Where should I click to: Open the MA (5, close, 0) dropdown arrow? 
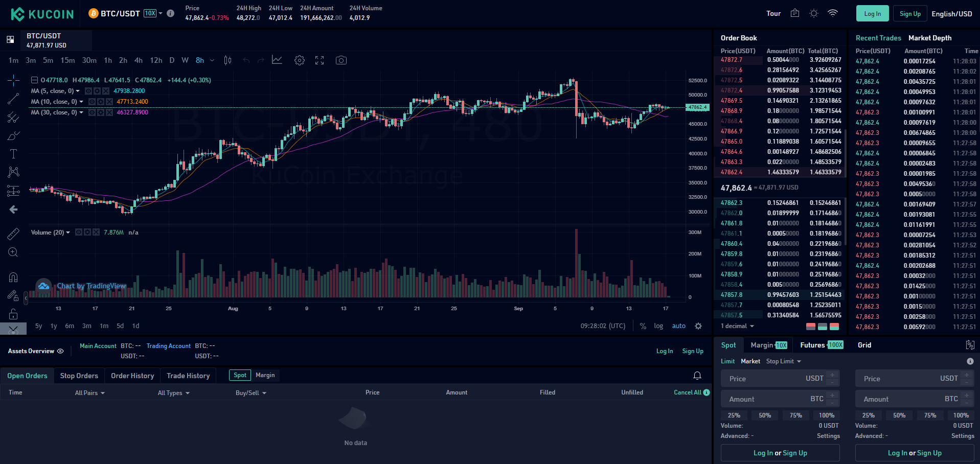(x=78, y=91)
